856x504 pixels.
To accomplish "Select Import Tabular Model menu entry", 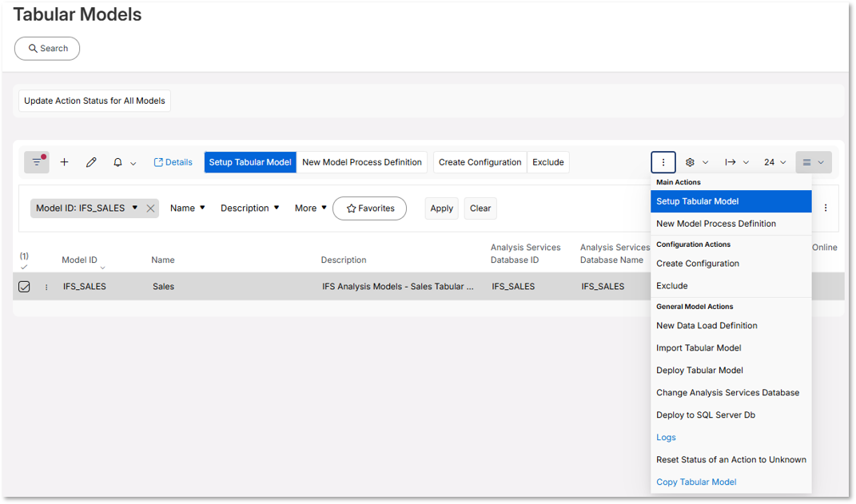I will tap(698, 347).
